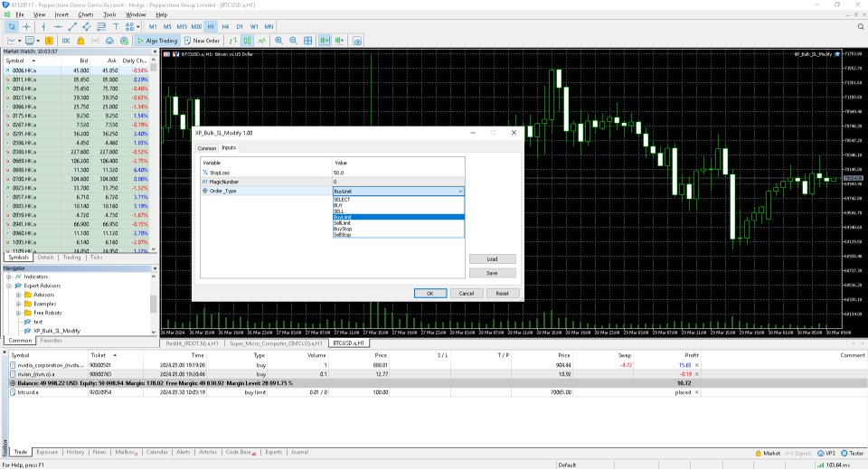The width and height of the screenshot is (868, 469).
Task: Expand the Indicators tree node
Action: (x=9, y=277)
